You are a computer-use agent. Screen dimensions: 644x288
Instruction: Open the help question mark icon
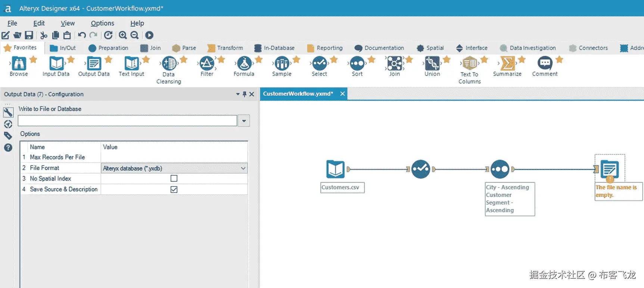[x=8, y=148]
